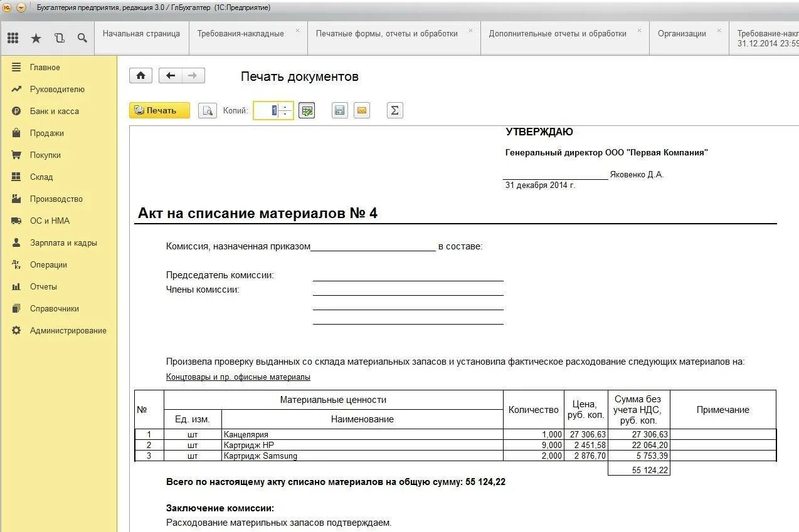The width and height of the screenshot is (799, 532).
Task: Click the Количество column header
Action: 533,409
